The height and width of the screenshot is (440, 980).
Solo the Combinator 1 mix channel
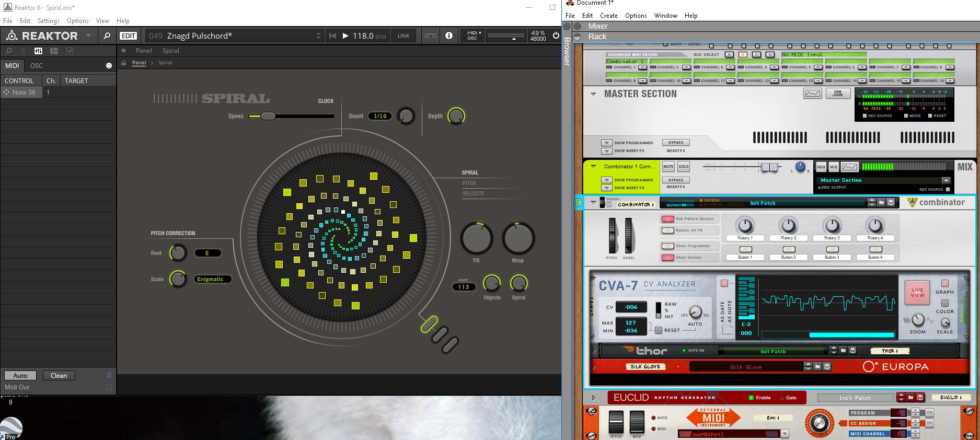(684, 167)
